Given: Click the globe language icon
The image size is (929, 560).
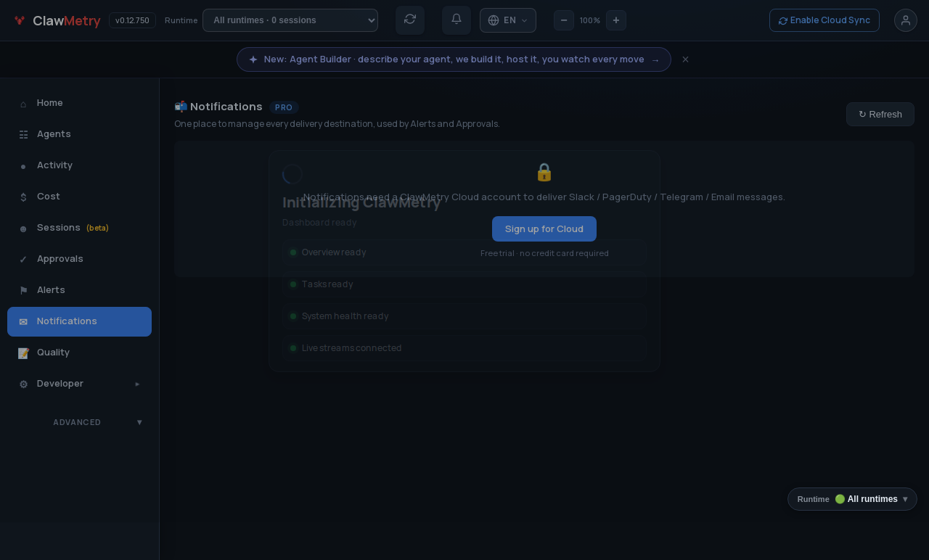Looking at the screenshot, I should click(494, 20).
